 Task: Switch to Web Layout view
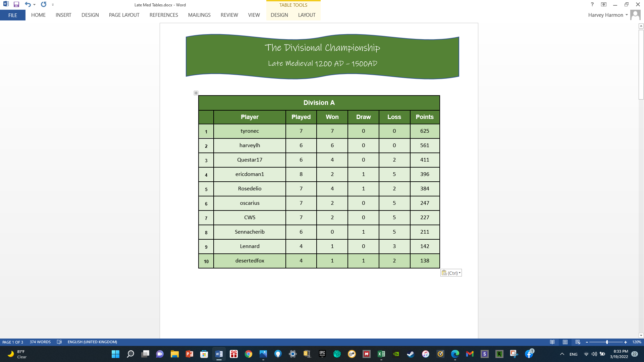pyautogui.click(x=578, y=342)
